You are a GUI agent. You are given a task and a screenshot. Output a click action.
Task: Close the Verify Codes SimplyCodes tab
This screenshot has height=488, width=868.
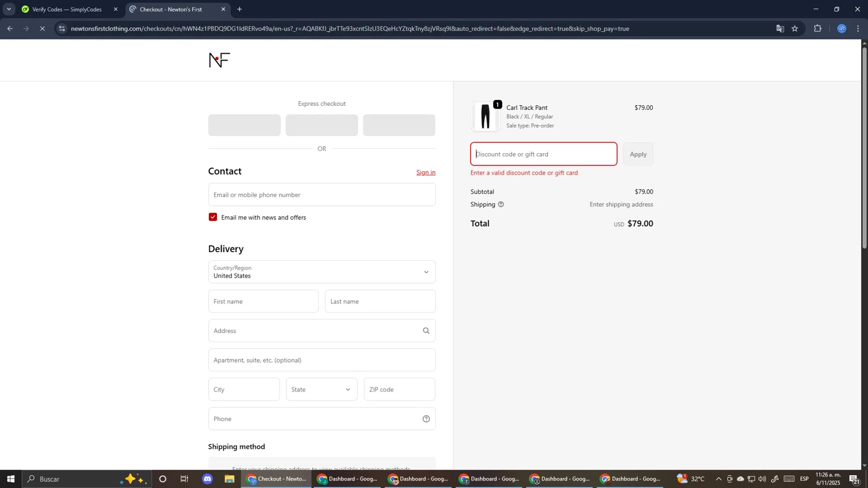tap(116, 9)
